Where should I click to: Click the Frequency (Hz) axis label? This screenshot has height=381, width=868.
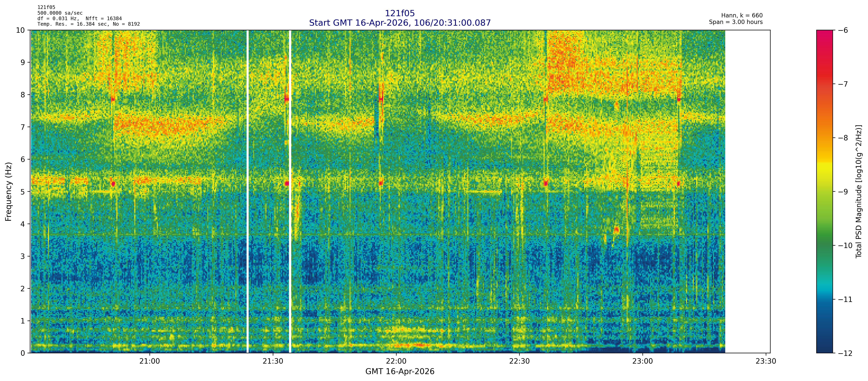(8, 192)
